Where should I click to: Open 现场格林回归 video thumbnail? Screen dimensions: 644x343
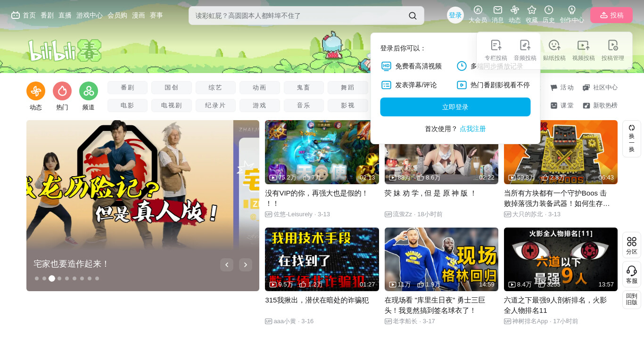441,259
